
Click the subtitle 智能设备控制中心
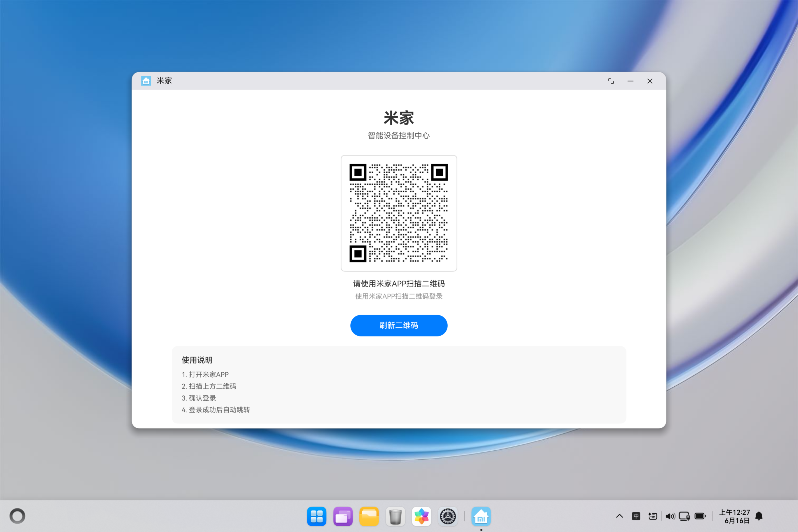point(399,136)
